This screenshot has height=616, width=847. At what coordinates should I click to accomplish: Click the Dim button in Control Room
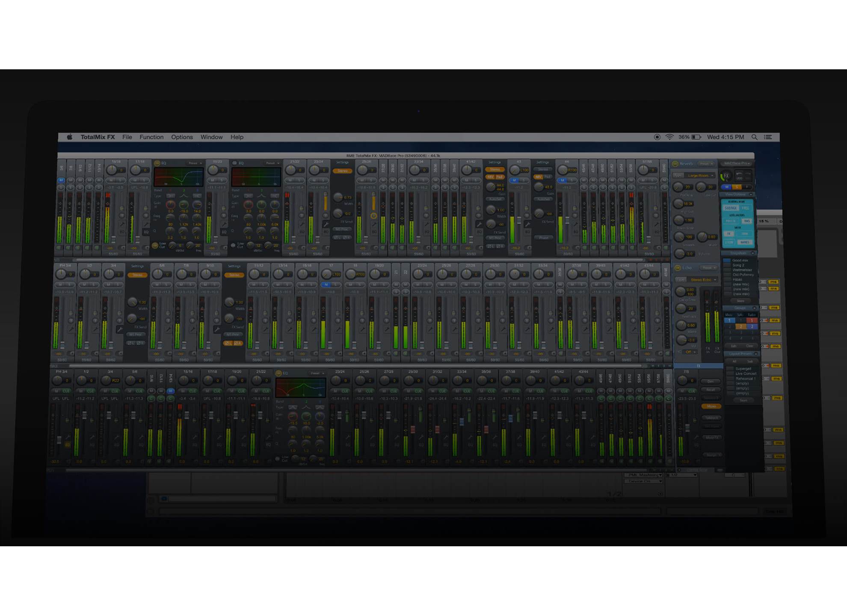(711, 382)
